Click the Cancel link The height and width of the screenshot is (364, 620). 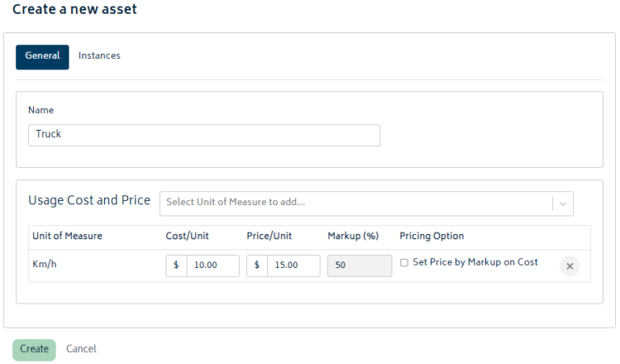(x=81, y=349)
